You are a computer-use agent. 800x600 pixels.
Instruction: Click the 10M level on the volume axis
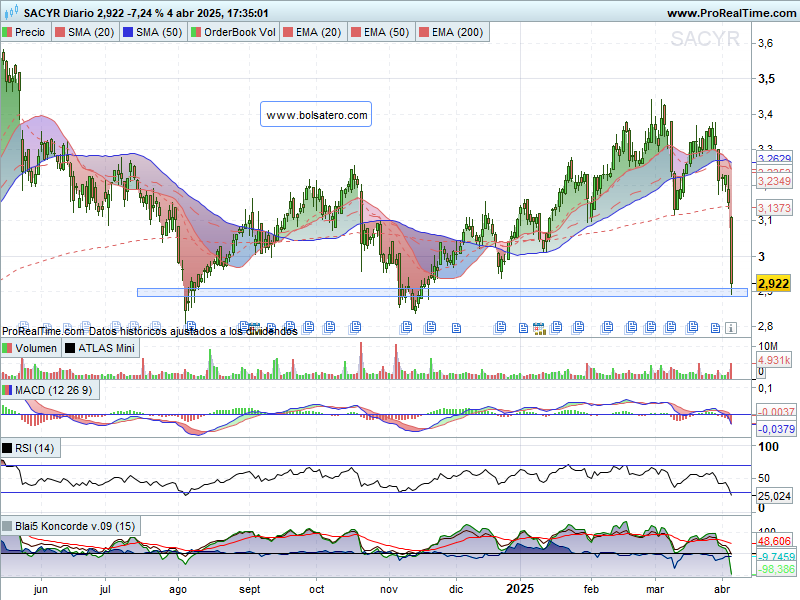(x=768, y=346)
